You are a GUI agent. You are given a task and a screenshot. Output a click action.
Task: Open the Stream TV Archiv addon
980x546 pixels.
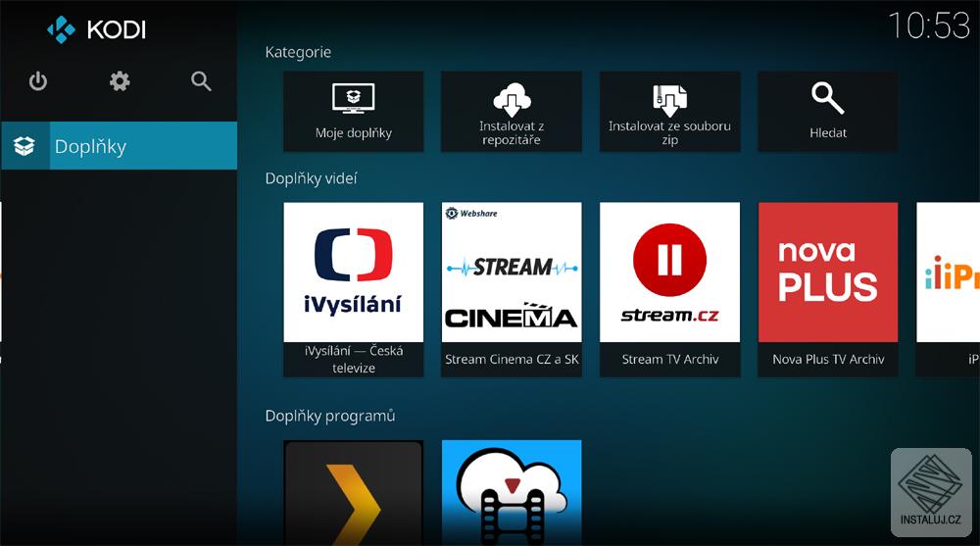pyautogui.click(x=669, y=289)
